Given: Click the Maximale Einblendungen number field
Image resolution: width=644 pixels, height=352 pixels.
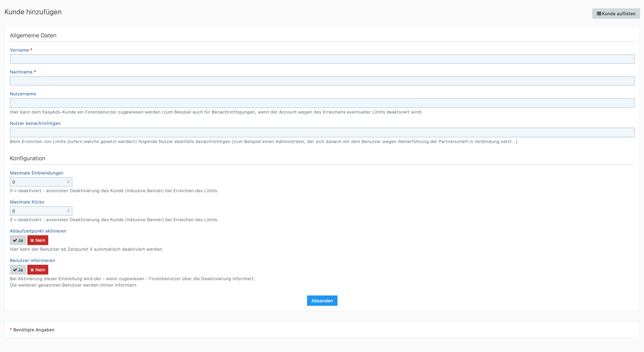Looking at the screenshot, I should point(37,182).
